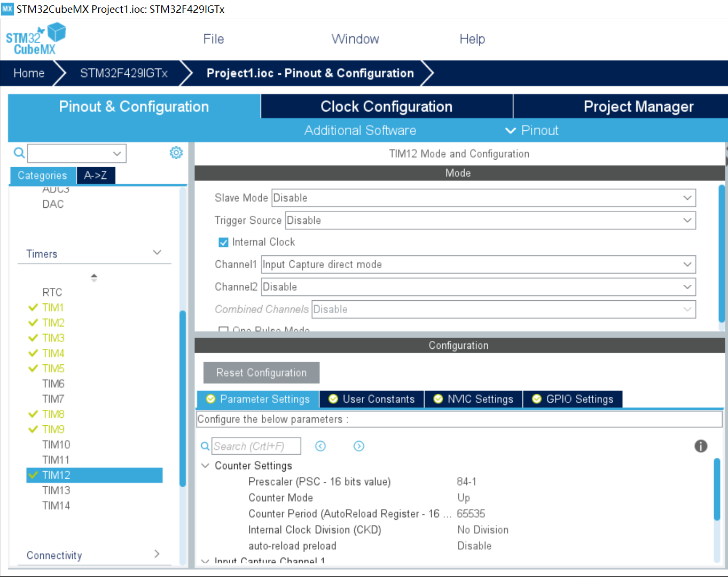Open the Pinout dropdown menu
The height and width of the screenshot is (577, 728).
pos(532,130)
